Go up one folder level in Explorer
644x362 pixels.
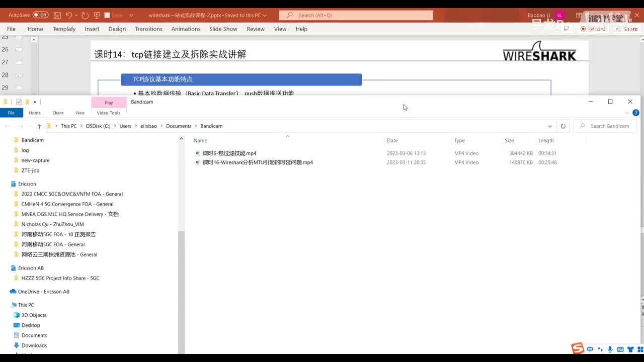39,126
